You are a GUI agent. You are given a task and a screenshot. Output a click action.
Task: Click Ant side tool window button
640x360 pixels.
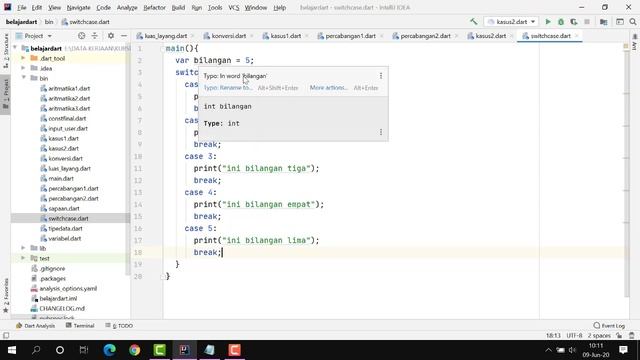(634, 42)
